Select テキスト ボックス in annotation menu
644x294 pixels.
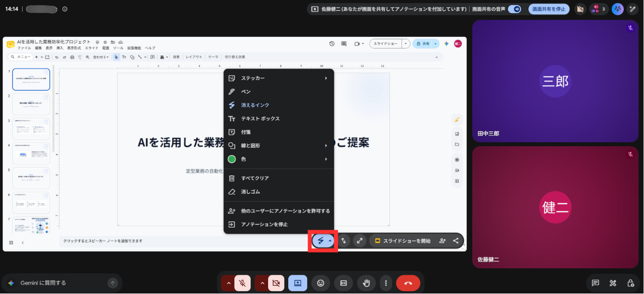click(x=279, y=119)
